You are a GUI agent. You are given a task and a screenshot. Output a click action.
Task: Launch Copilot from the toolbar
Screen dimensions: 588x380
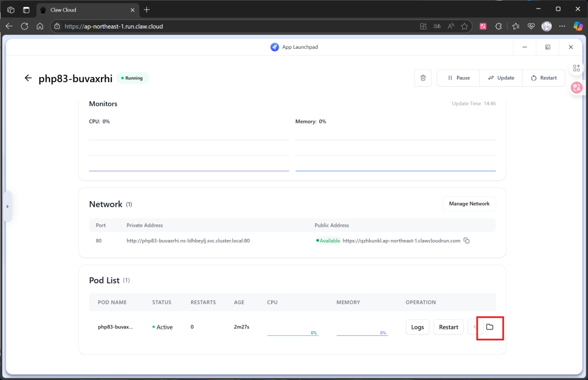click(x=578, y=26)
